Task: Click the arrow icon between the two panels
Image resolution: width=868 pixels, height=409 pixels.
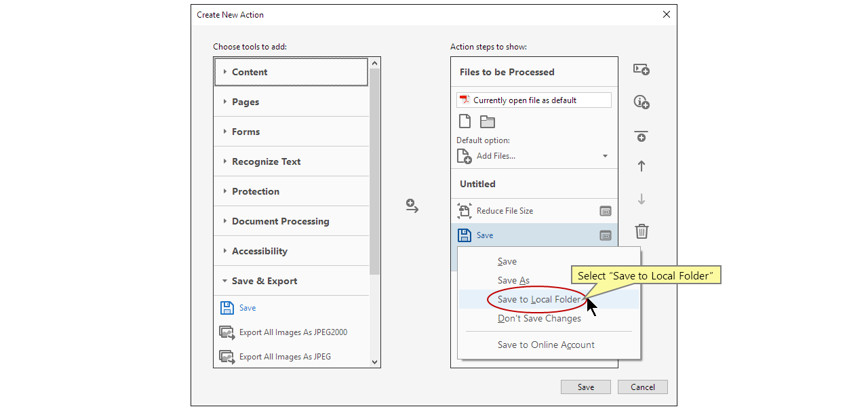Action: click(412, 206)
